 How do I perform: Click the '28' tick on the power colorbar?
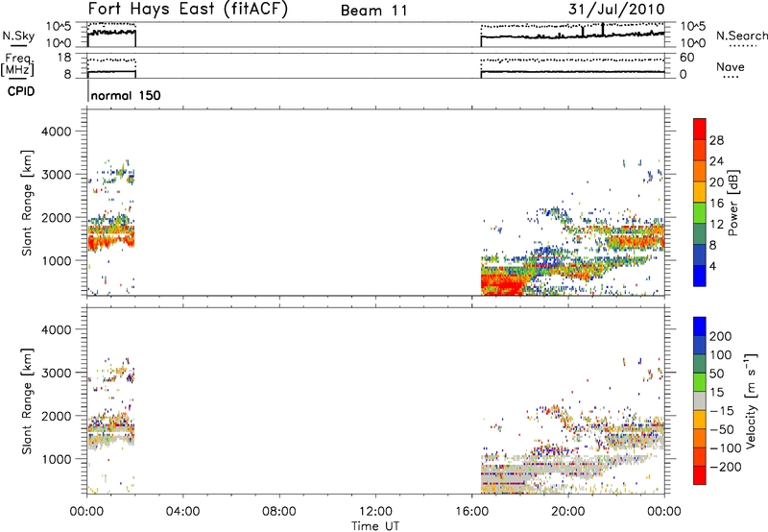click(x=716, y=140)
